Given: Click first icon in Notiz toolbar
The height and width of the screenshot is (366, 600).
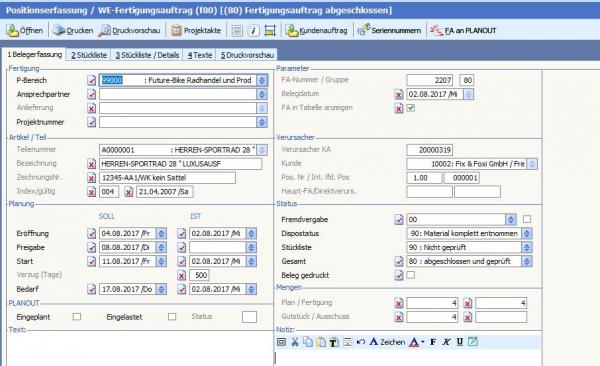Looking at the screenshot, I should (x=281, y=342).
